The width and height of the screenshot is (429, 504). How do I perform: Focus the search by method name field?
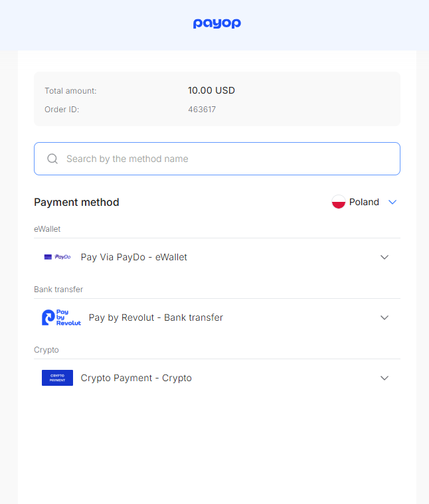[x=217, y=159]
